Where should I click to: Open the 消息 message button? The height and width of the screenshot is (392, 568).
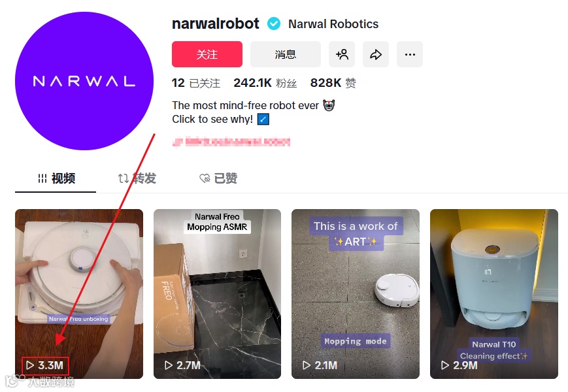(286, 54)
